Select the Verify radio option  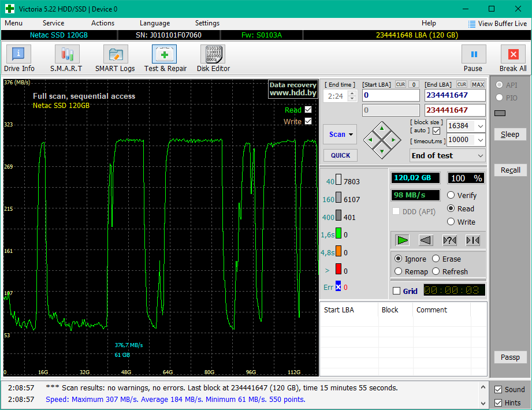451,195
